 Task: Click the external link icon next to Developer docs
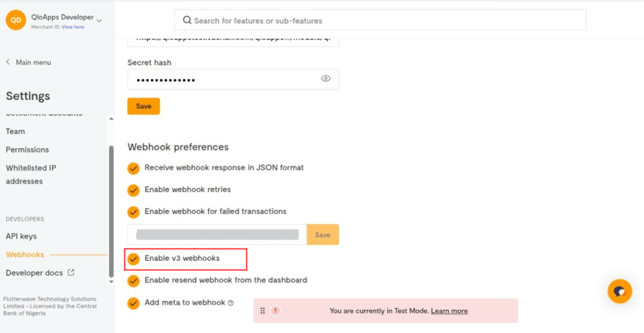coord(71,273)
